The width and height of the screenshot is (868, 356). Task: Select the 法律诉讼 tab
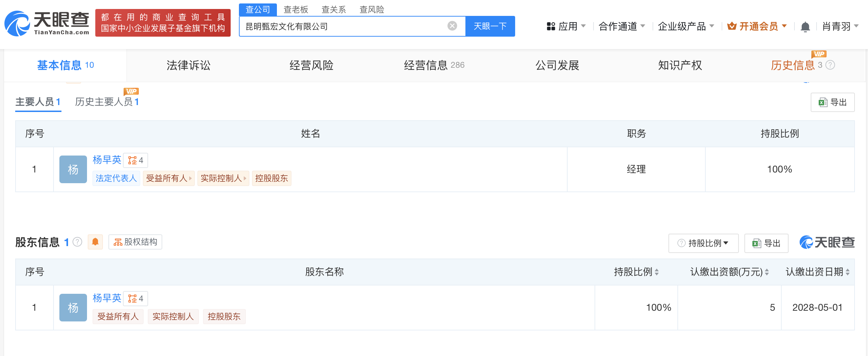(x=189, y=65)
